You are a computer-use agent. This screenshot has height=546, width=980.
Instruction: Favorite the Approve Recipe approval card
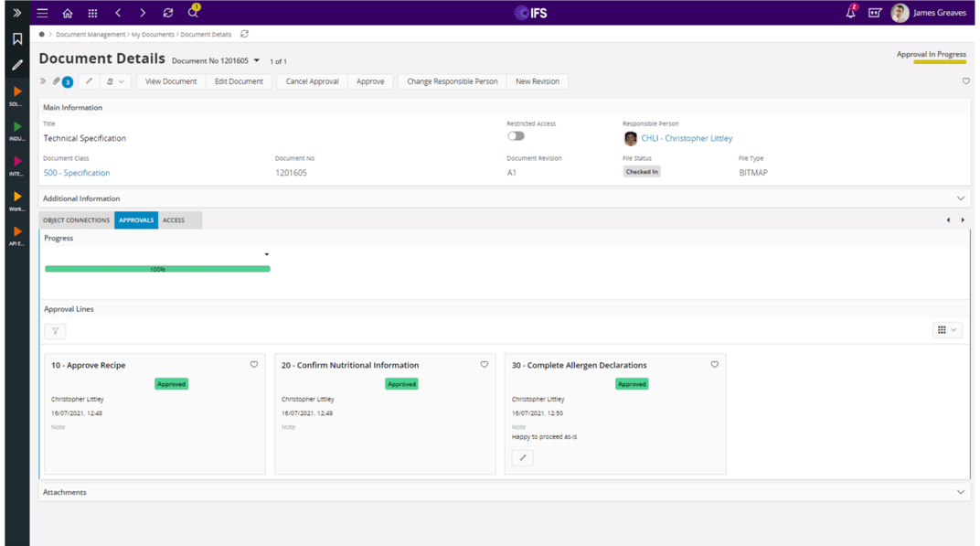[254, 365]
